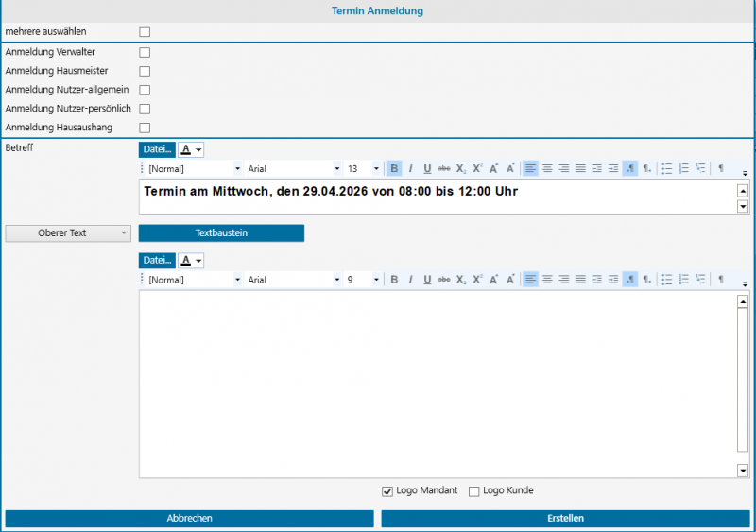Center align in the lower text toolbar
This screenshot has width=756, height=532.
pos(547,280)
